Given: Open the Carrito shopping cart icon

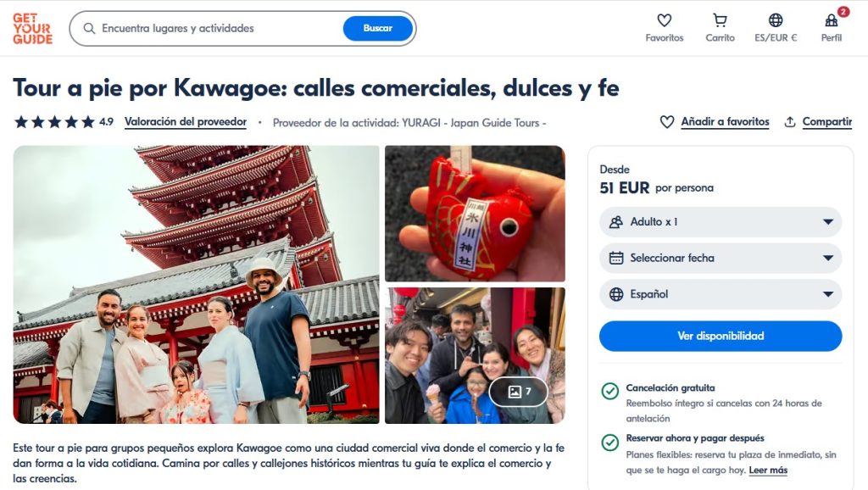Looking at the screenshot, I should [x=720, y=20].
